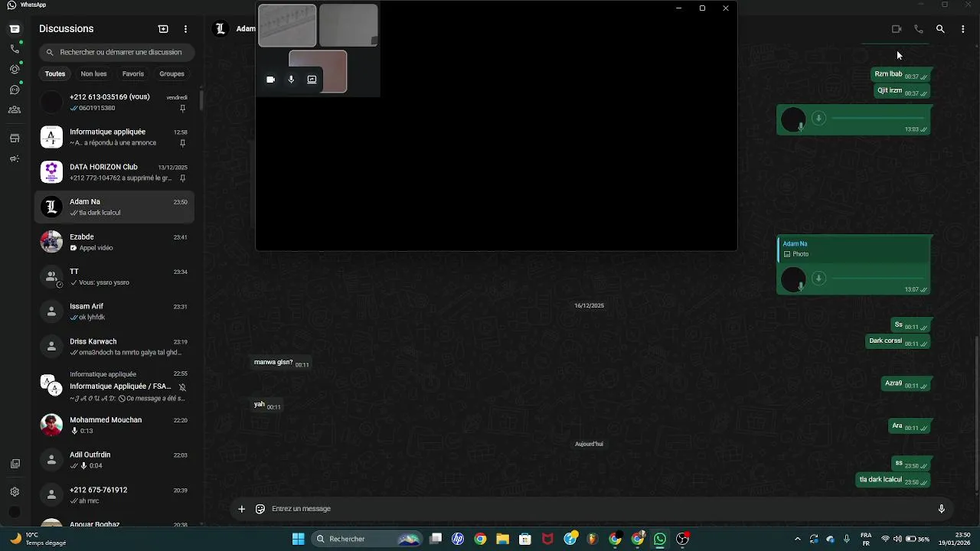Open the business storefront tools sidebar icon

[15, 139]
